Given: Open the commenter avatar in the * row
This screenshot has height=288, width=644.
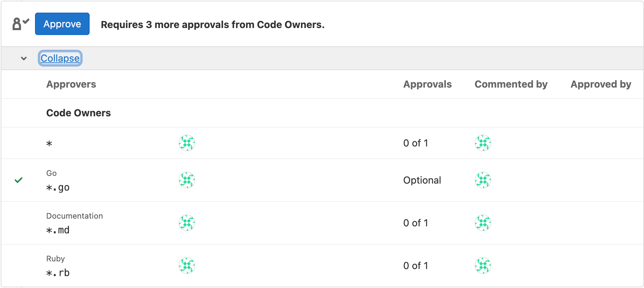Looking at the screenshot, I should click(483, 143).
